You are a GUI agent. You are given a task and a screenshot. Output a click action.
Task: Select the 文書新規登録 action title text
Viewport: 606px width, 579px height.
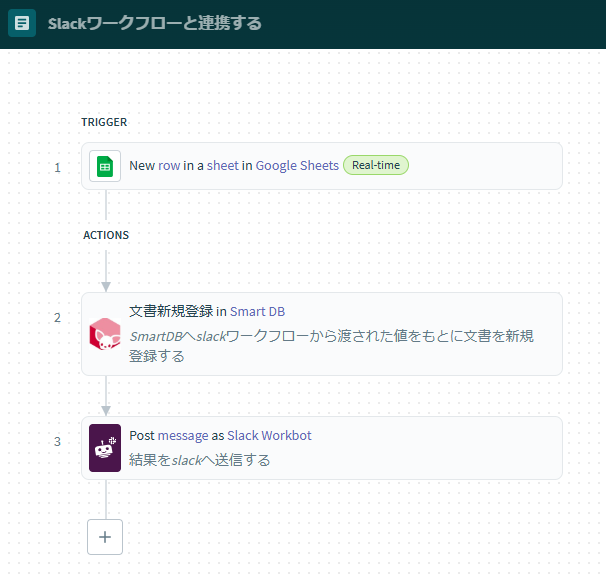(x=171, y=311)
